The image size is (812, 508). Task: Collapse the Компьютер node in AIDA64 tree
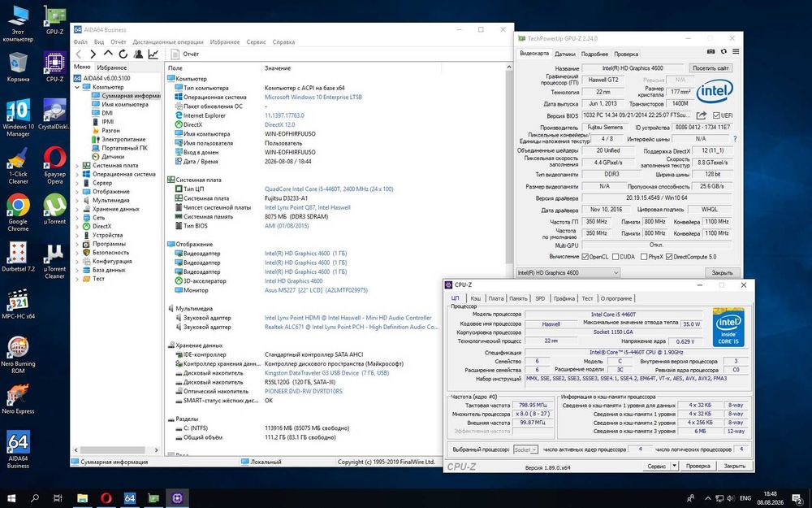coord(77,87)
